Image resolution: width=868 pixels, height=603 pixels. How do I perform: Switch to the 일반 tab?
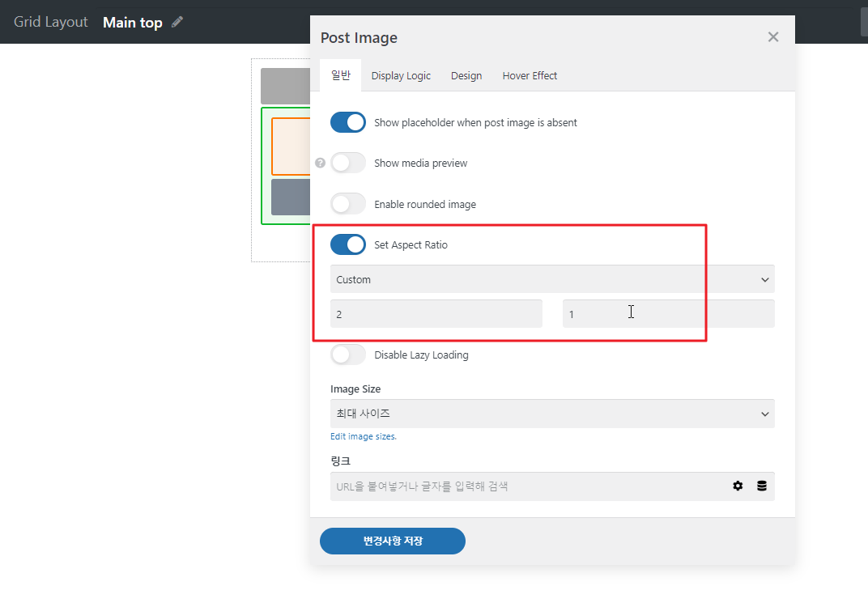pyautogui.click(x=340, y=75)
